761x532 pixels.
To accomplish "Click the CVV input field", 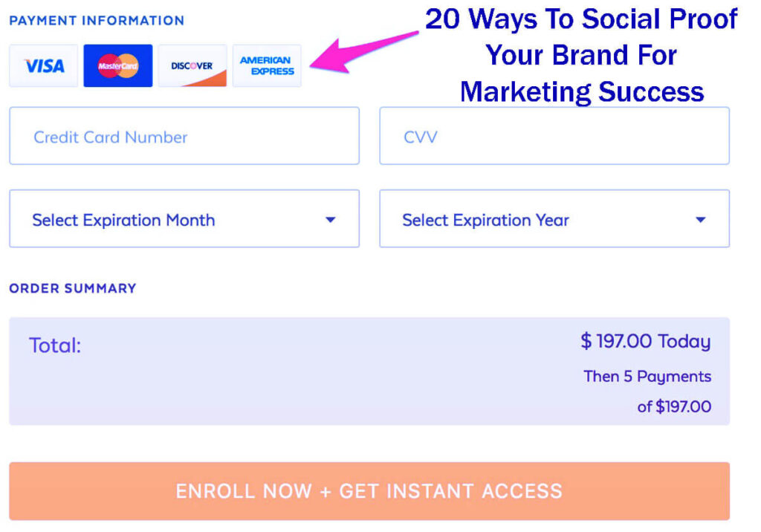I will (554, 136).
